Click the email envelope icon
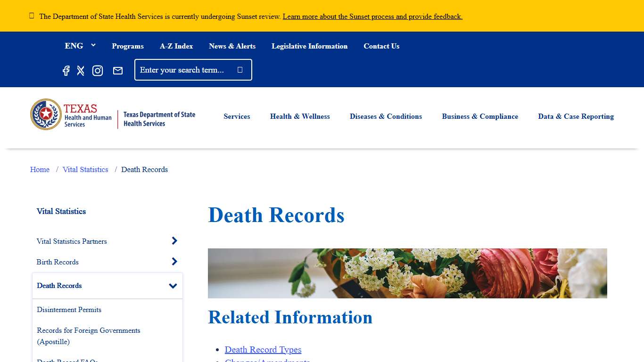Viewport: 644px width, 362px height. pyautogui.click(x=118, y=70)
